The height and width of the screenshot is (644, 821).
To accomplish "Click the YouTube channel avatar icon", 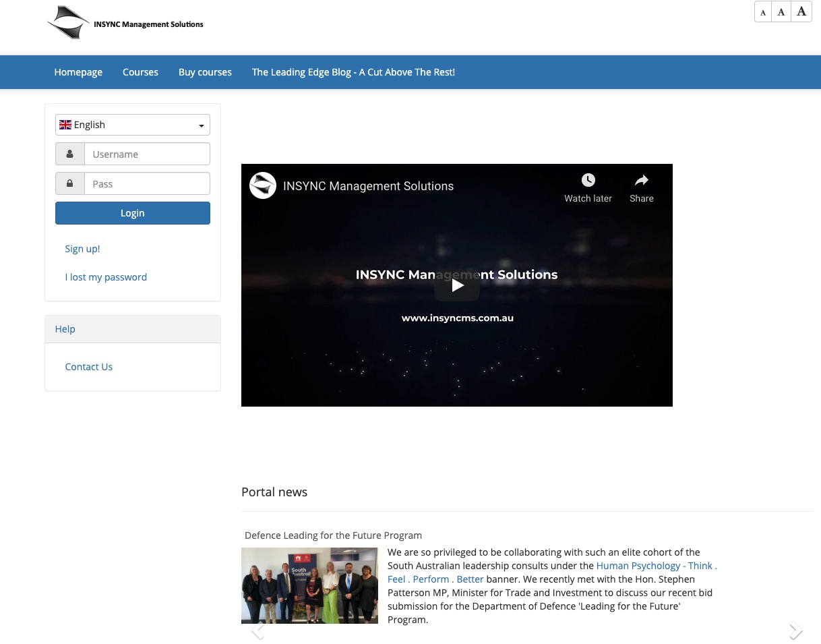I will 263,185.
